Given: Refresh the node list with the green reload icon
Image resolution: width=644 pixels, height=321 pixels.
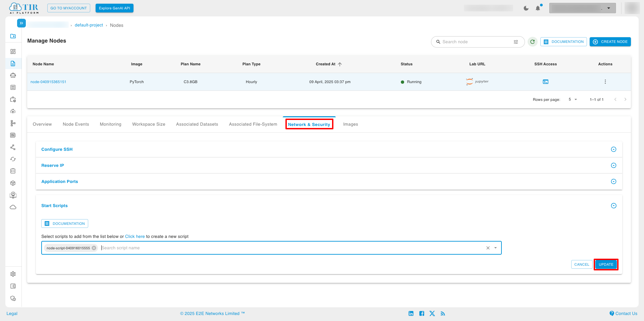Looking at the screenshot, I should tap(532, 42).
